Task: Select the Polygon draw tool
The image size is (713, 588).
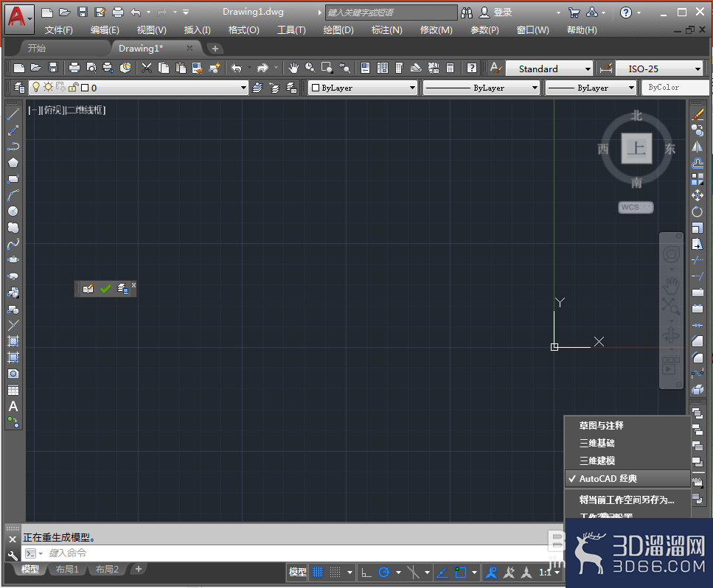Action: point(13,163)
